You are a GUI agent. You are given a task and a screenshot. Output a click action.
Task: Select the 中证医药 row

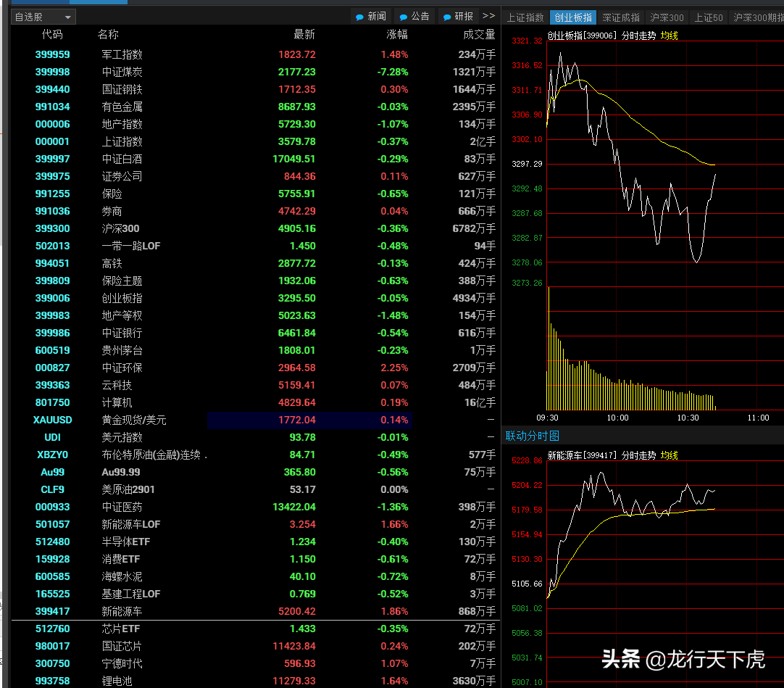point(254,507)
